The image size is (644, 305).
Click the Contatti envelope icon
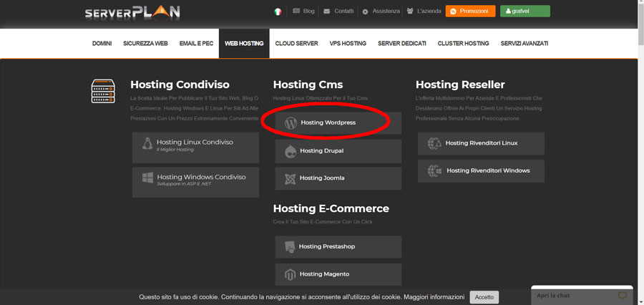326,11
